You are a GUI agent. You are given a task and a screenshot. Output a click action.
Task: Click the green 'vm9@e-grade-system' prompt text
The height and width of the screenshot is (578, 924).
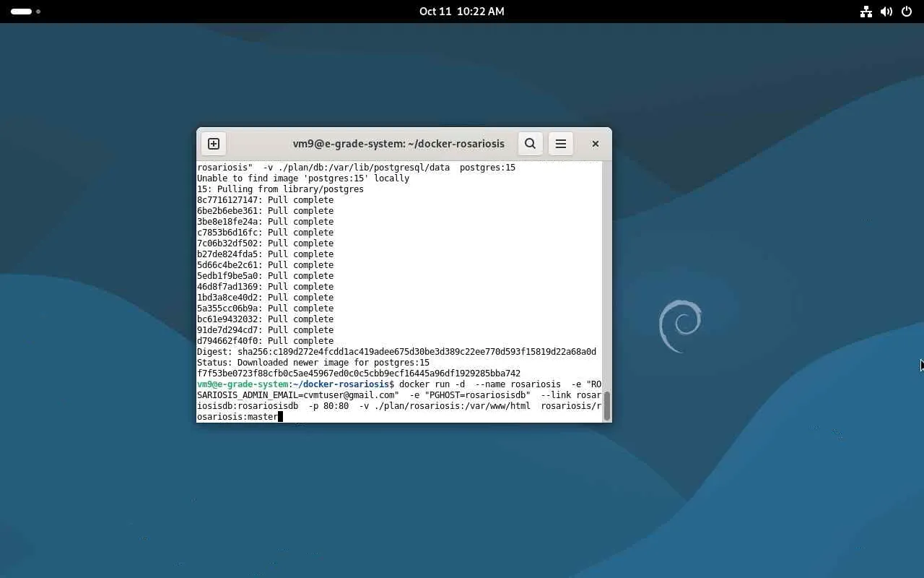[x=243, y=384]
